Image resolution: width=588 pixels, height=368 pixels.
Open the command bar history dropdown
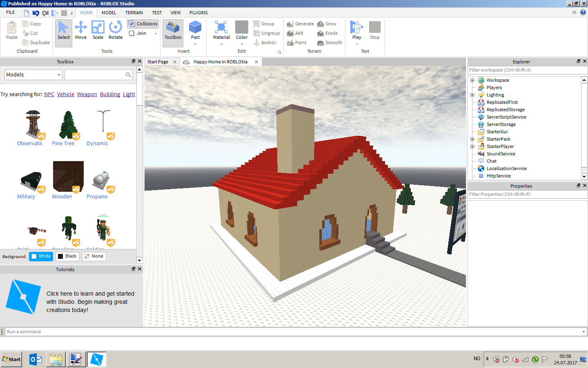584,332
